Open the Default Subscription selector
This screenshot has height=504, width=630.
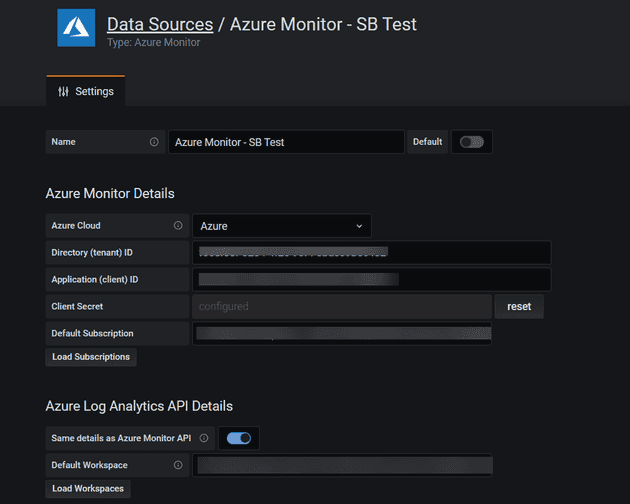click(x=342, y=333)
